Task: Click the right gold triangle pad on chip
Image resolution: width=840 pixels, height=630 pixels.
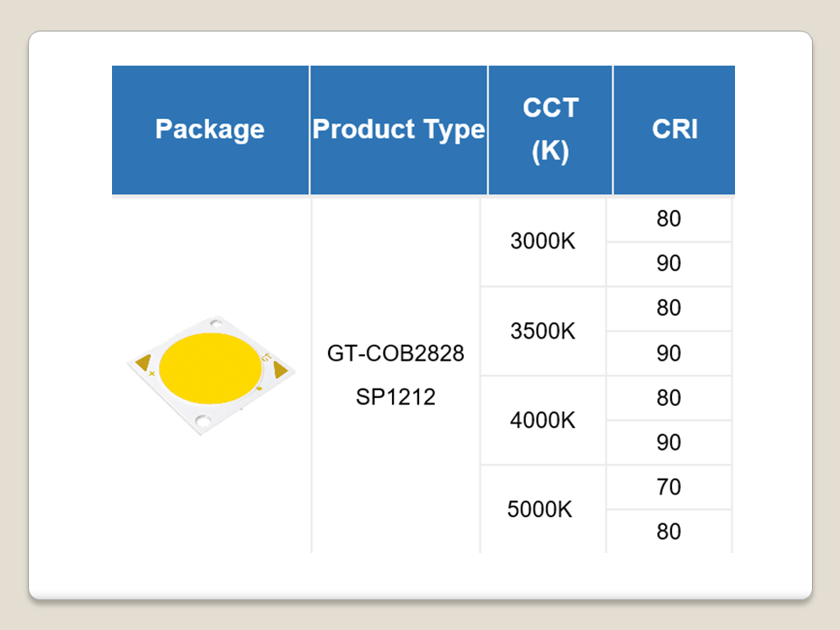Action: pos(280,370)
